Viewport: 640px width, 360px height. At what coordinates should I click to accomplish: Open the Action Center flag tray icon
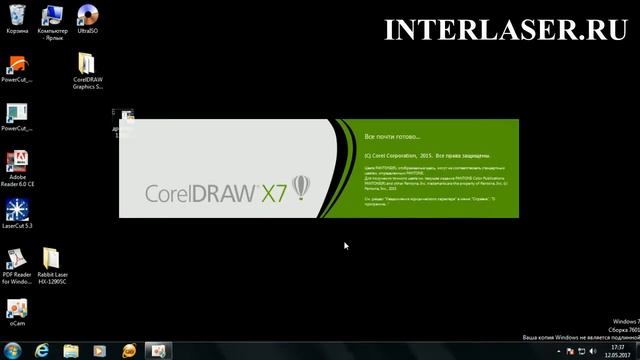pos(570,351)
